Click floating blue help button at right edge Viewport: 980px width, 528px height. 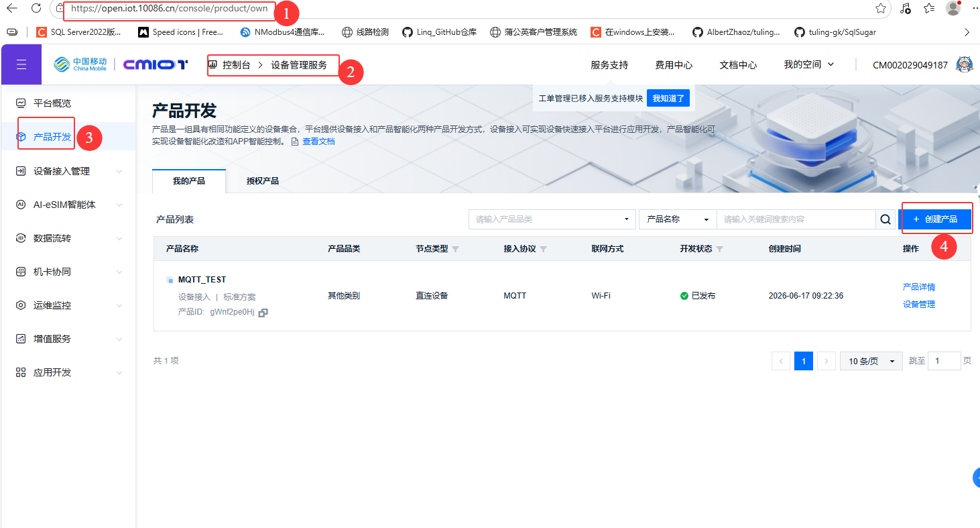(x=976, y=478)
